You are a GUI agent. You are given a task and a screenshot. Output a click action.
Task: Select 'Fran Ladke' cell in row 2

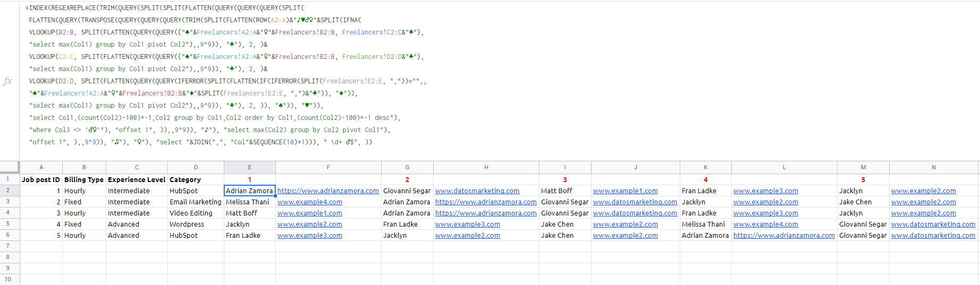(706, 191)
